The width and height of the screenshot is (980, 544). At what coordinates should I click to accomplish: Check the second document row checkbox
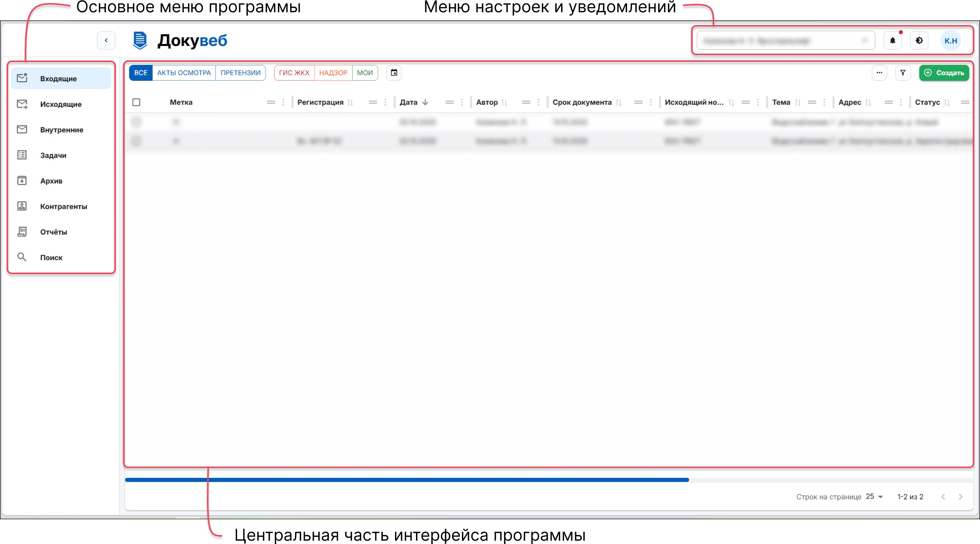[137, 141]
